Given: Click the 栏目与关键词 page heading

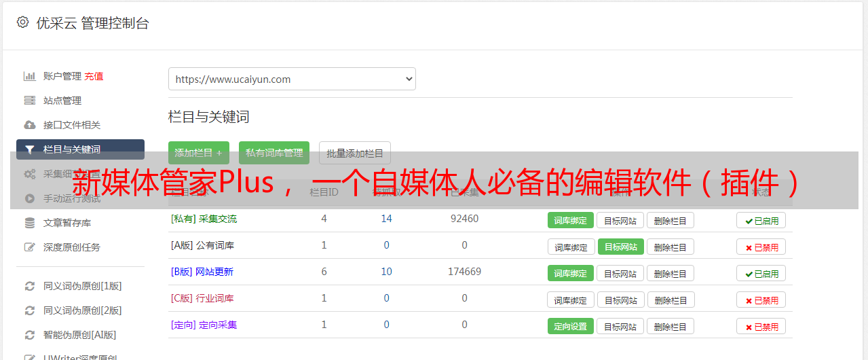Looking at the screenshot, I should pyautogui.click(x=209, y=117).
